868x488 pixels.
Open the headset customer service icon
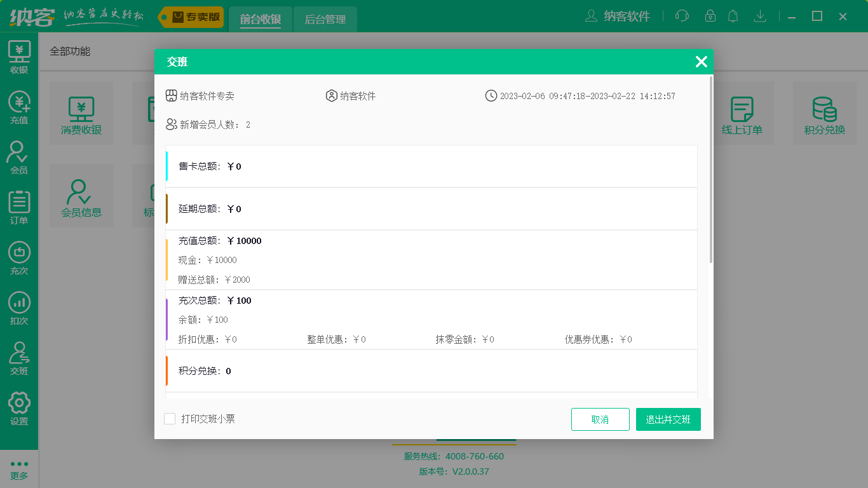pos(682,17)
